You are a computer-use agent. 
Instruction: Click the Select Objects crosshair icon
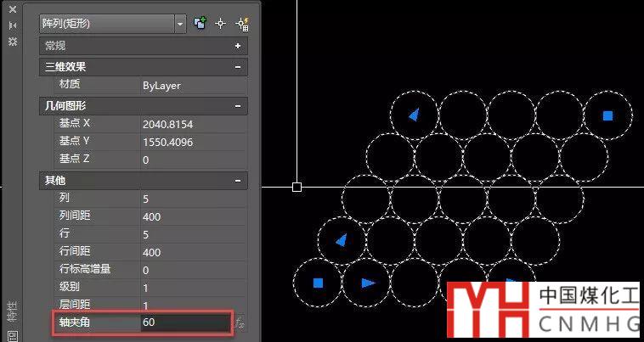[x=220, y=24]
